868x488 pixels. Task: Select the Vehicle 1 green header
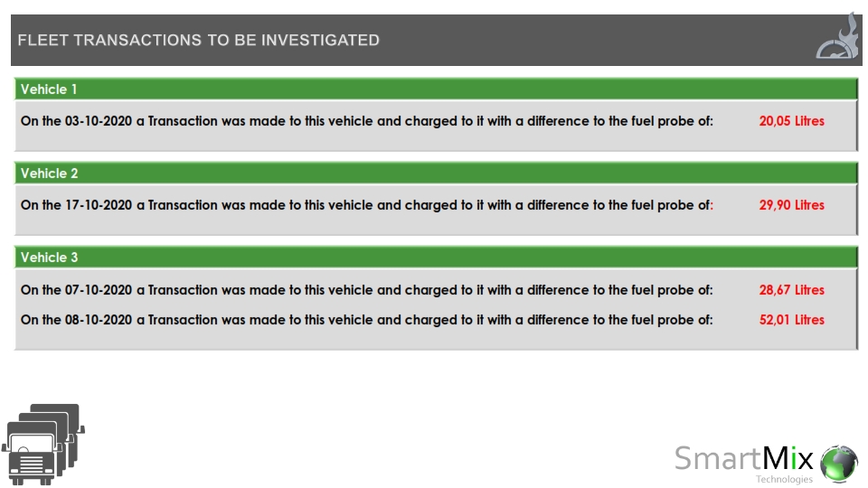point(436,89)
